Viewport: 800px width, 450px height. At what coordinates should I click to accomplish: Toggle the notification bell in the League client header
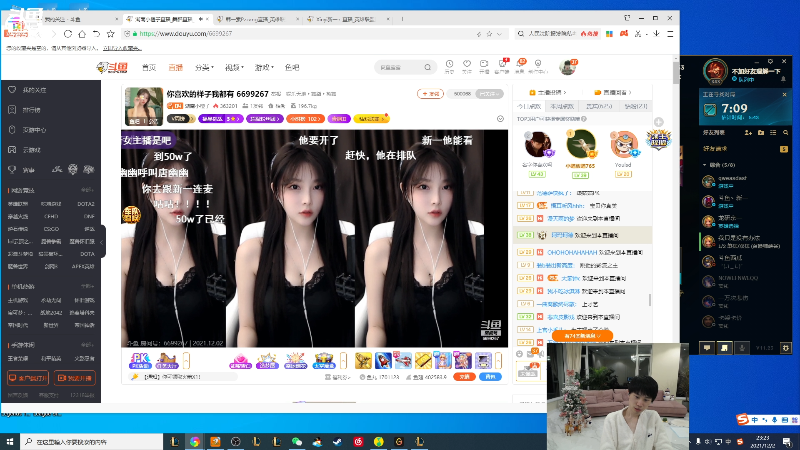click(x=783, y=79)
